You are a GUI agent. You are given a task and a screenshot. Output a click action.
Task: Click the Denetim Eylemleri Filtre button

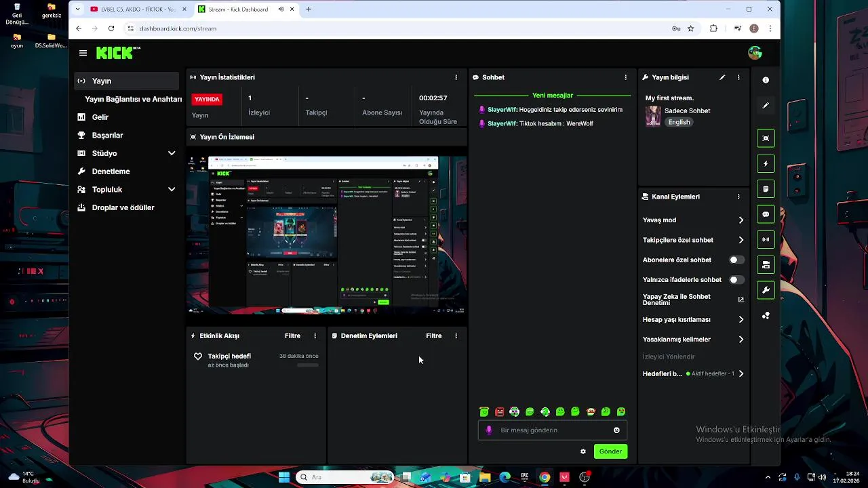[433, 335]
